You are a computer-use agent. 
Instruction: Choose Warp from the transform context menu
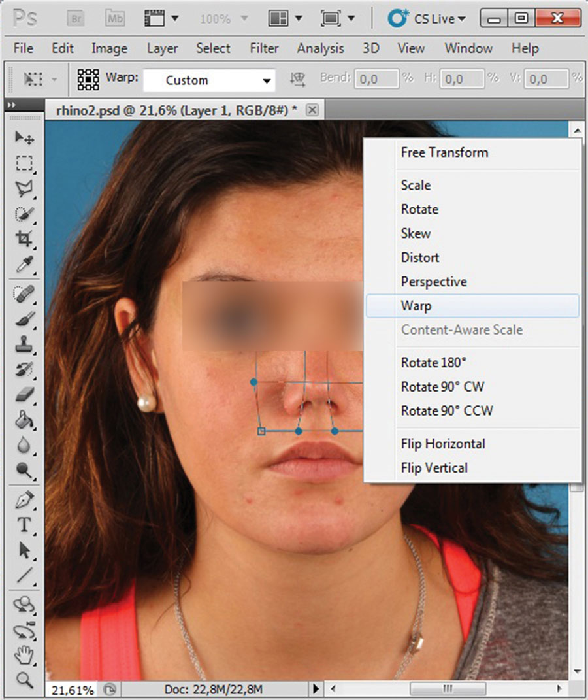tap(416, 306)
